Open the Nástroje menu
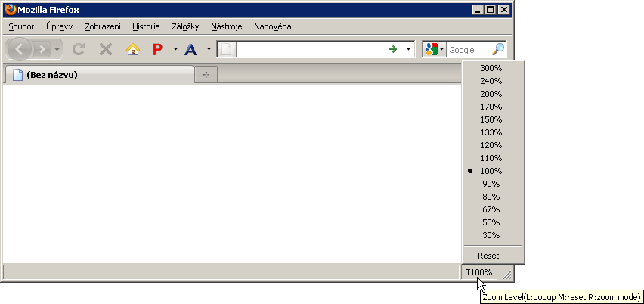 [227, 26]
